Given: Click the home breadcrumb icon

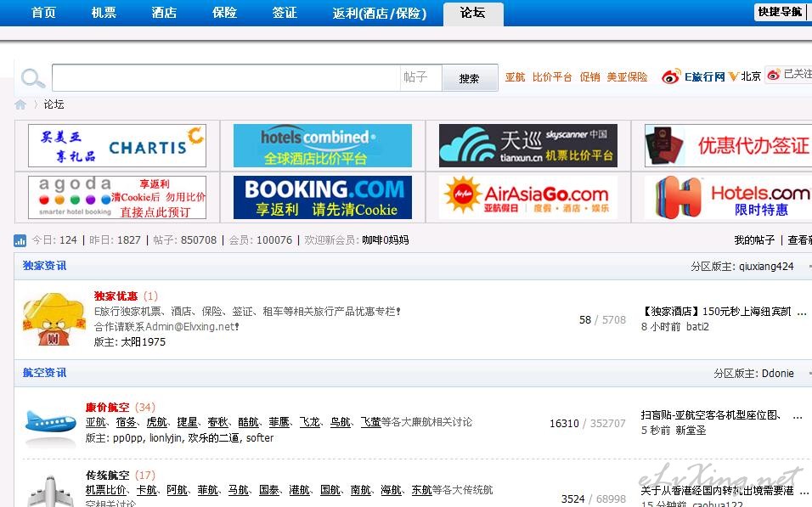Looking at the screenshot, I should pyautogui.click(x=20, y=104).
